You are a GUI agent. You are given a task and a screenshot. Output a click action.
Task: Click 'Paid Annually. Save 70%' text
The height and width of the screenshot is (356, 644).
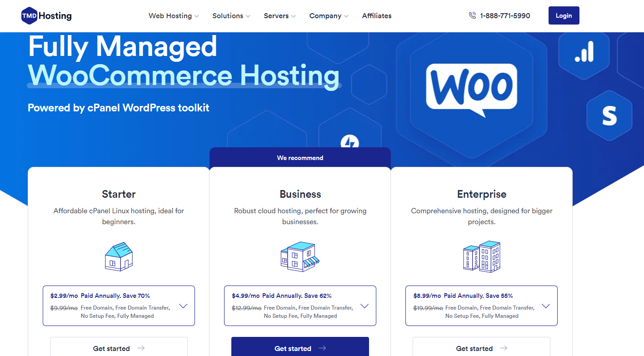click(x=115, y=296)
